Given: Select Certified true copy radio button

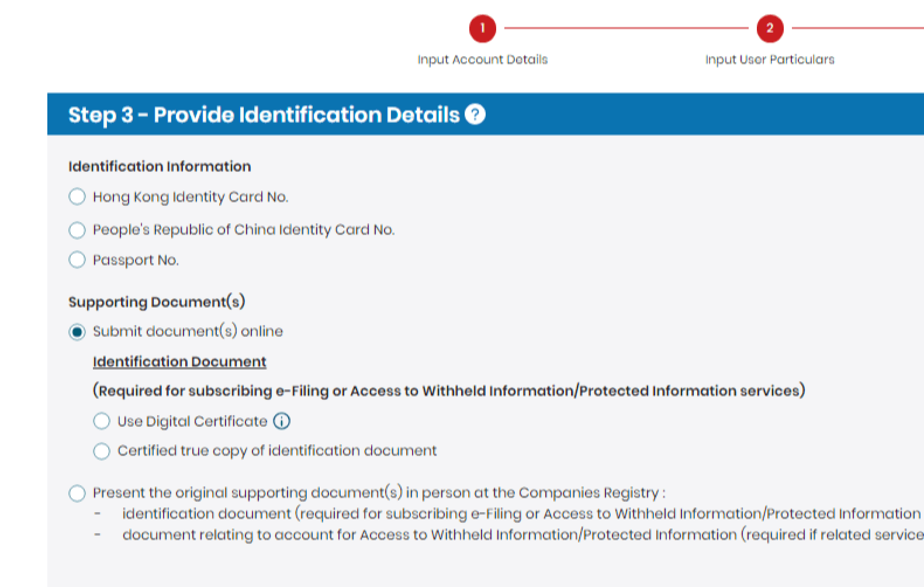Looking at the screenshot, I should [102, 451].
